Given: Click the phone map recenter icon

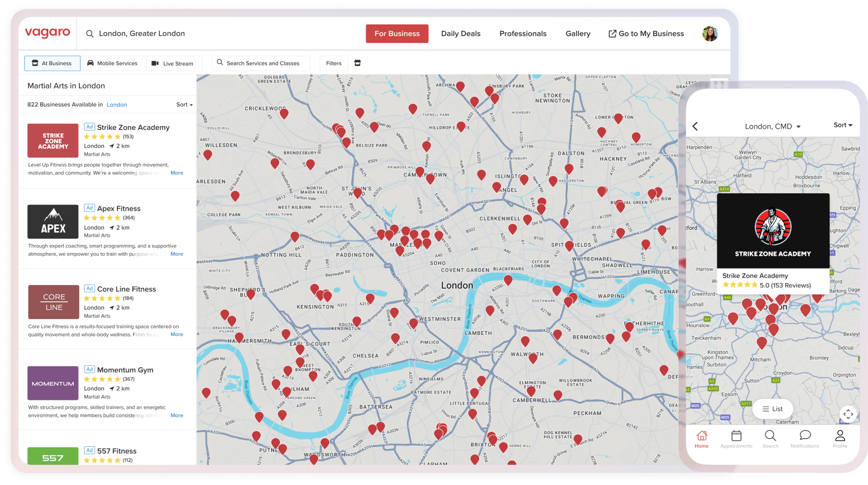Looking at the screenshot, I should 848,414.
